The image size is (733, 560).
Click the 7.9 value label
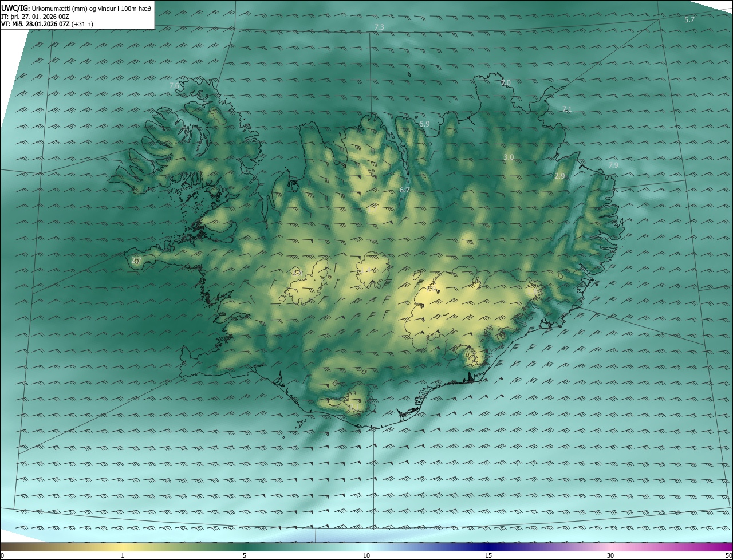613,165
